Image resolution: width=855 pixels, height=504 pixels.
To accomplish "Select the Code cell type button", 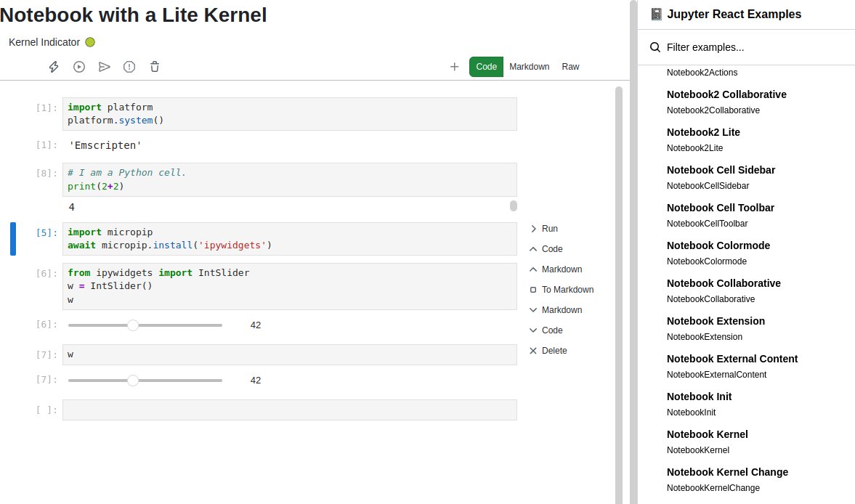I will [487, 67].
